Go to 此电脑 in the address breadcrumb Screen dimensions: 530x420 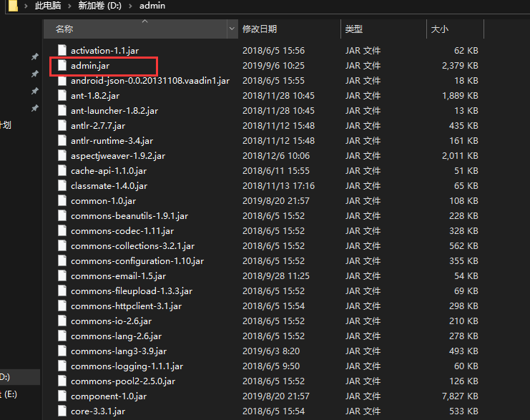(x=48, y=6)
